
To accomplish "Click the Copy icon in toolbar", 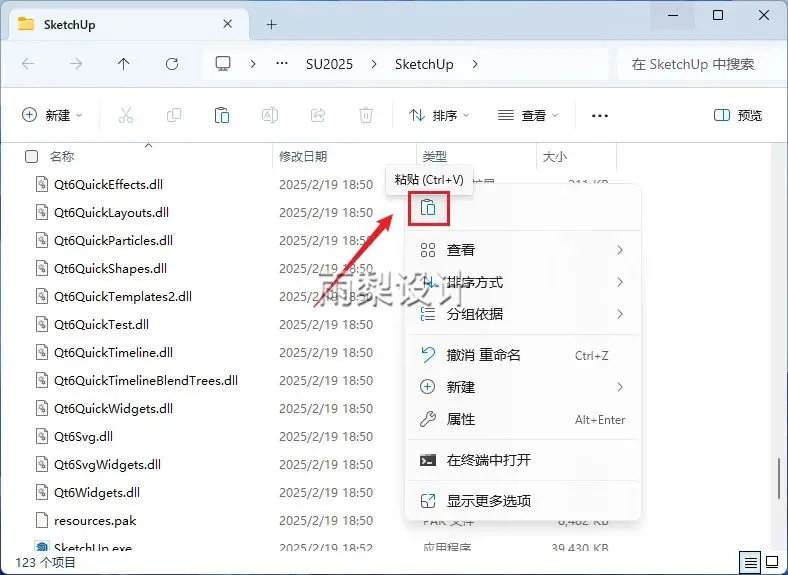I will pyautogui.click(x=174, y=116).
